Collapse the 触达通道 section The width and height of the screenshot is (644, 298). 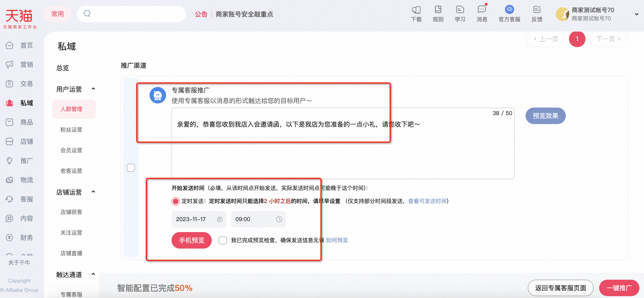(93, 274)
